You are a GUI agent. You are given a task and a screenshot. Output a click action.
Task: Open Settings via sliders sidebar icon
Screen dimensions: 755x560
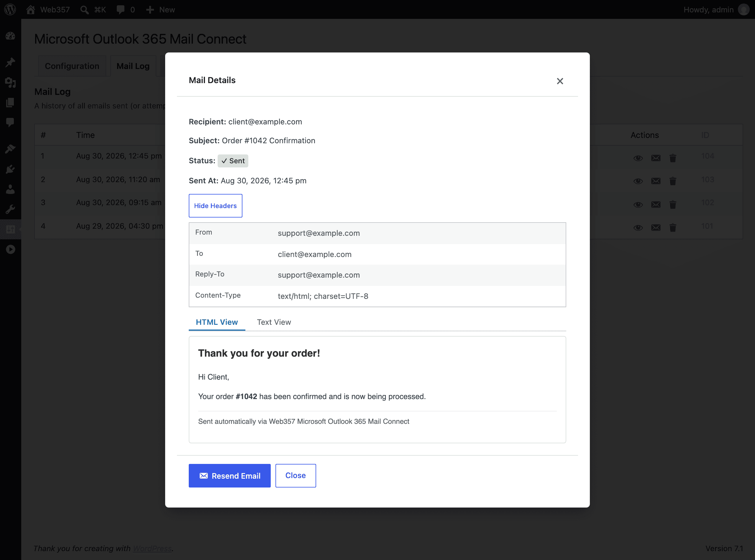[x=11, y=230]
